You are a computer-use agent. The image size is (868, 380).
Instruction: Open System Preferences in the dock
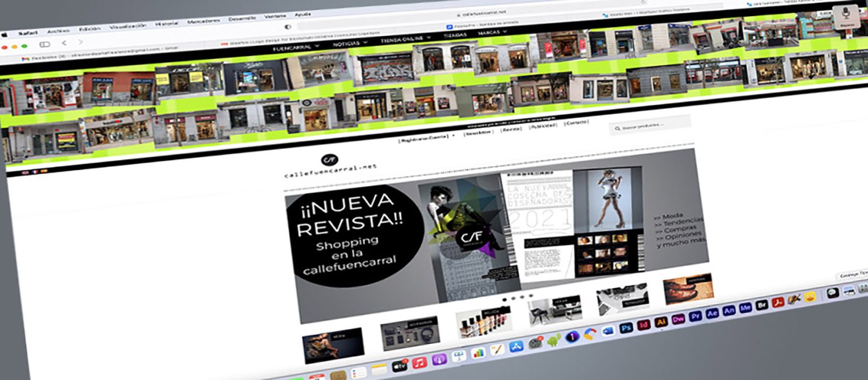click(x=535, y=343)
